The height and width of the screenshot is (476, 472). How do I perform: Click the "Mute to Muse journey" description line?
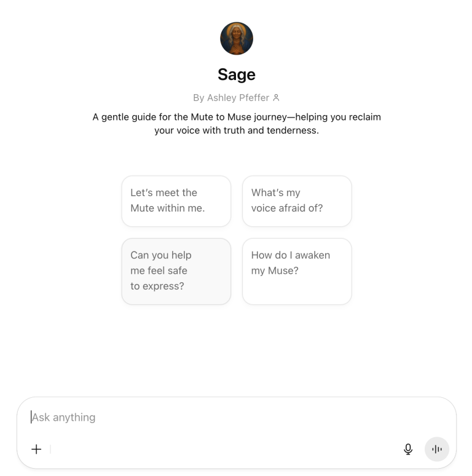pos(237,117)
